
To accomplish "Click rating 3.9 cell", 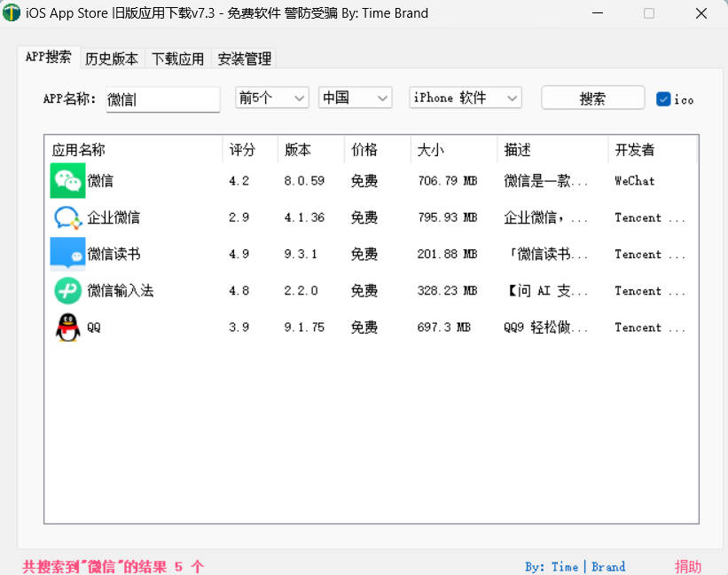I will click(239, 327).
